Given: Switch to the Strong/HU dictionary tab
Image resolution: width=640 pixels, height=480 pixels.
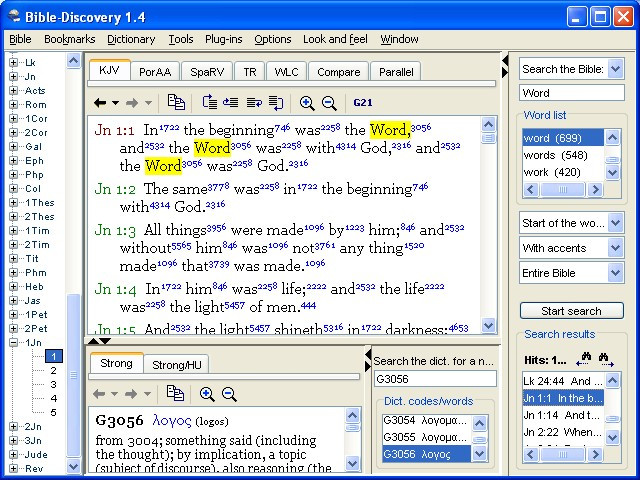Looking at the screenshot, I should tap(177, 364).
